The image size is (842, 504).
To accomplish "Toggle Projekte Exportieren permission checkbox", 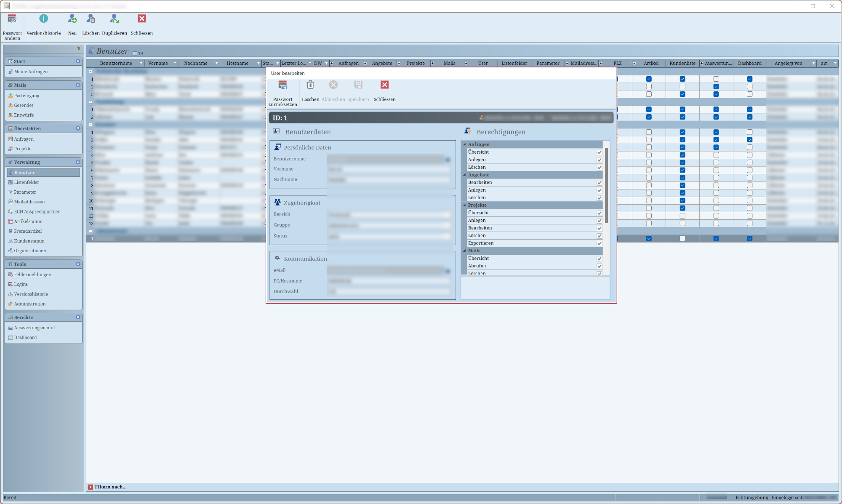I will click(x=599, y=243).
